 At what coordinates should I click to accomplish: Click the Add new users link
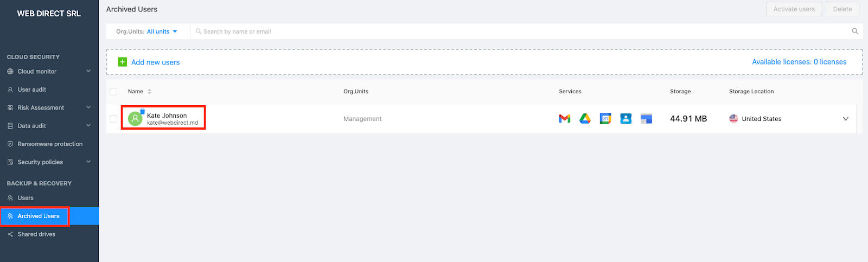pyautogui.click(x=155, y=62)
